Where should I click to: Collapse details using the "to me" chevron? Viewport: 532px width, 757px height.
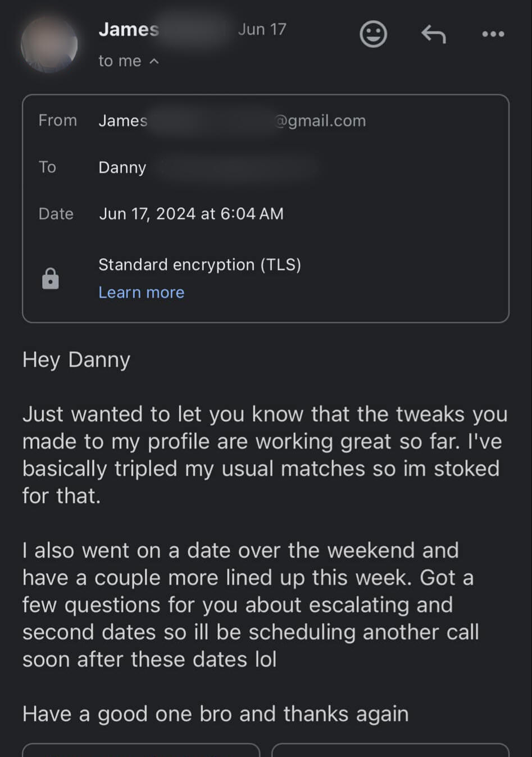[x=154, y=61]
